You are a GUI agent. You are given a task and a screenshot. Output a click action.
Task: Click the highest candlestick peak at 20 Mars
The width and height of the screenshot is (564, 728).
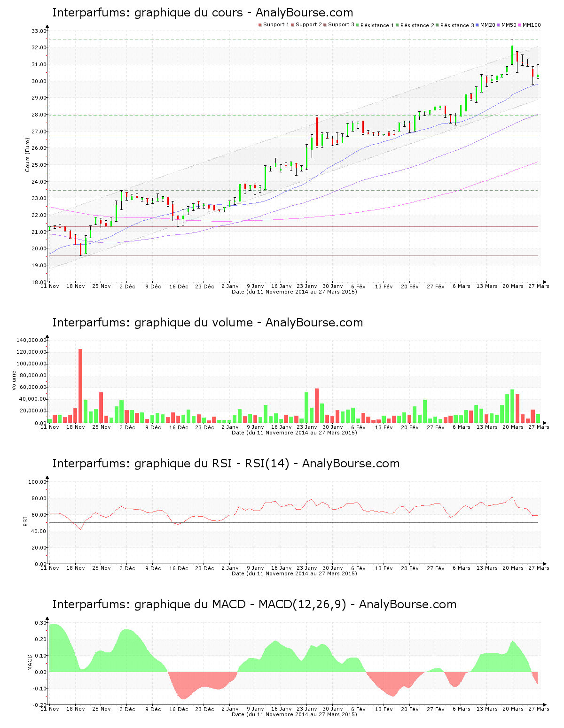tap(512, 52)
